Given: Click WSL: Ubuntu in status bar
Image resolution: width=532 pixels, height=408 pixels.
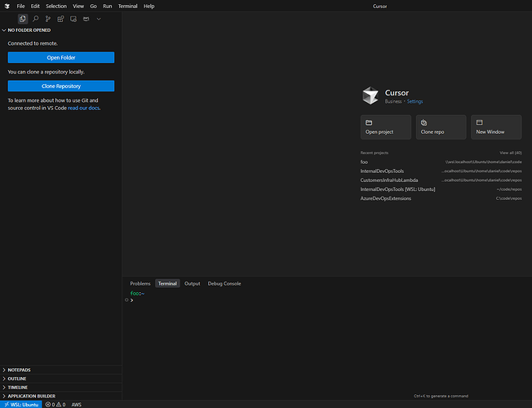Looking at the screenshot, I should pos(20,404).
